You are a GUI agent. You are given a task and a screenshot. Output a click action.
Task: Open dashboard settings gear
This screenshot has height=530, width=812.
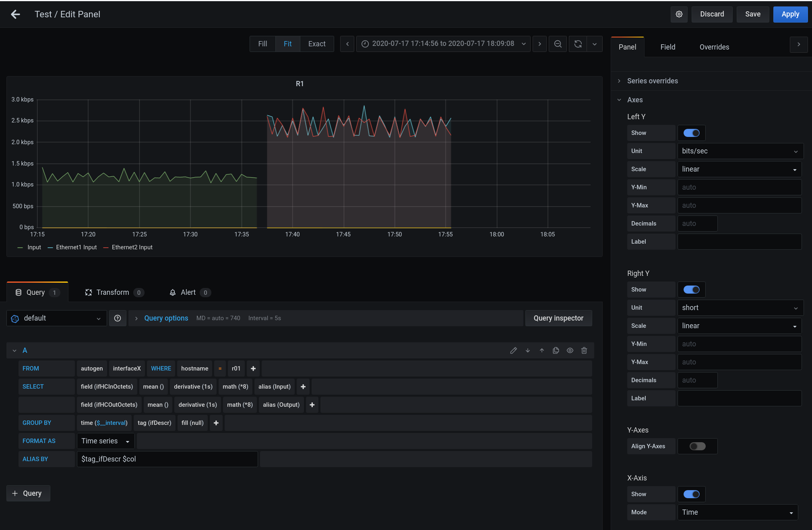tap(679, 14)
